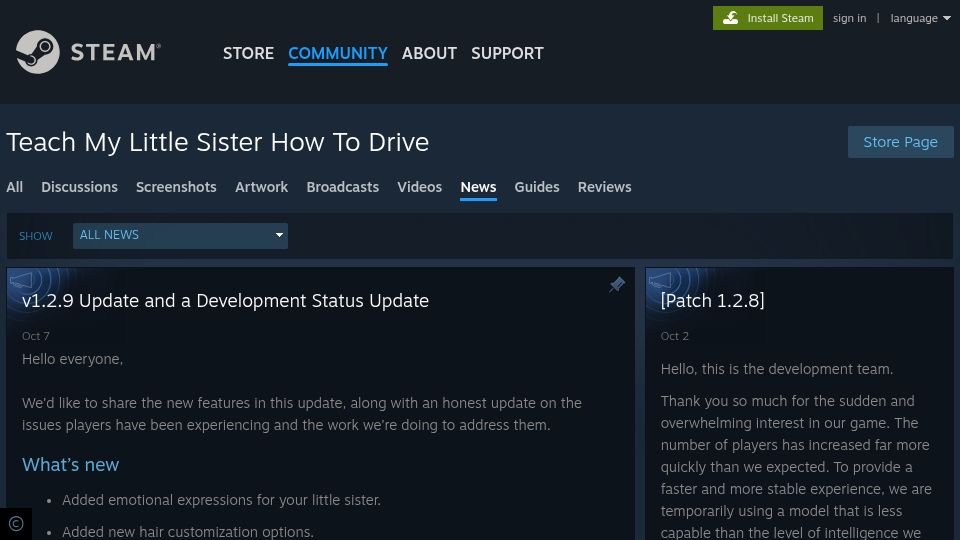Switch to the Screenshots tab

176,187
